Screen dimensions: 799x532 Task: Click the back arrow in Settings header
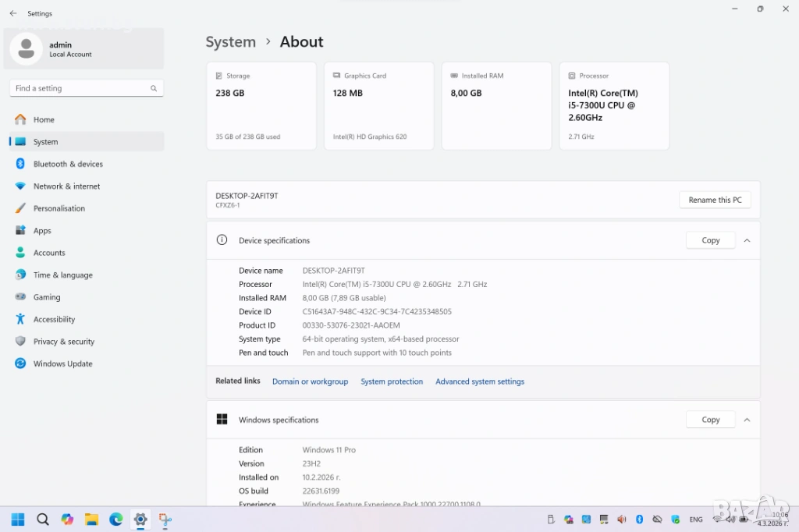point(13,13)
